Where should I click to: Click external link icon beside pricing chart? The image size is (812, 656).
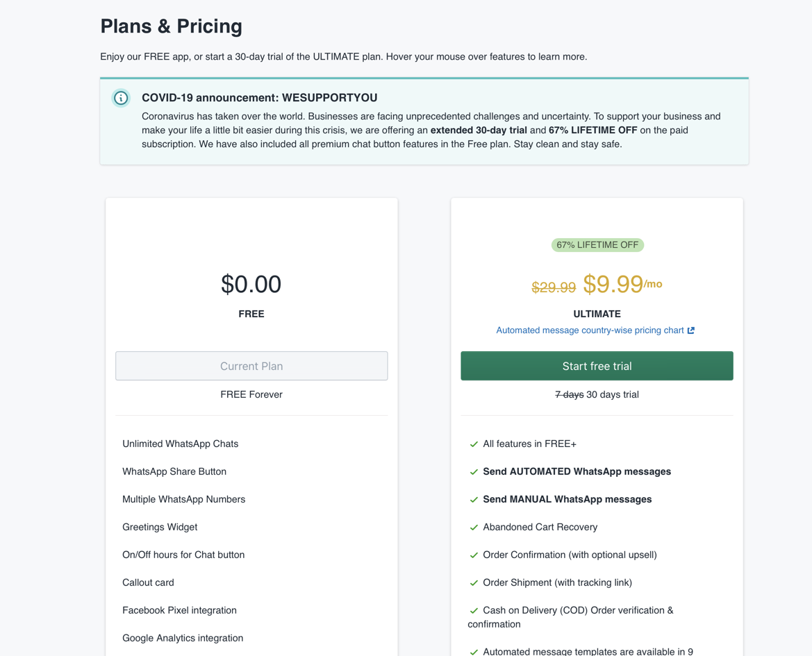[691, 330]
